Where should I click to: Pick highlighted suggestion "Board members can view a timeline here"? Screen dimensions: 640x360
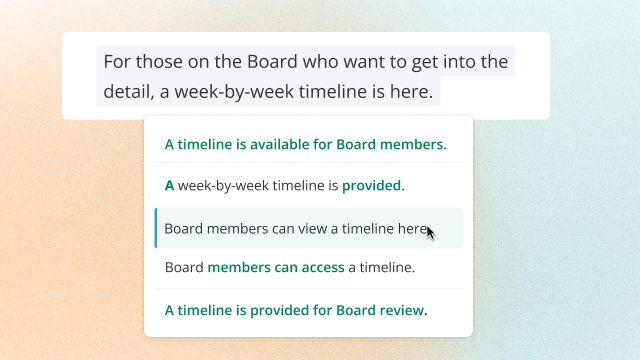click(x=309, y=228)
